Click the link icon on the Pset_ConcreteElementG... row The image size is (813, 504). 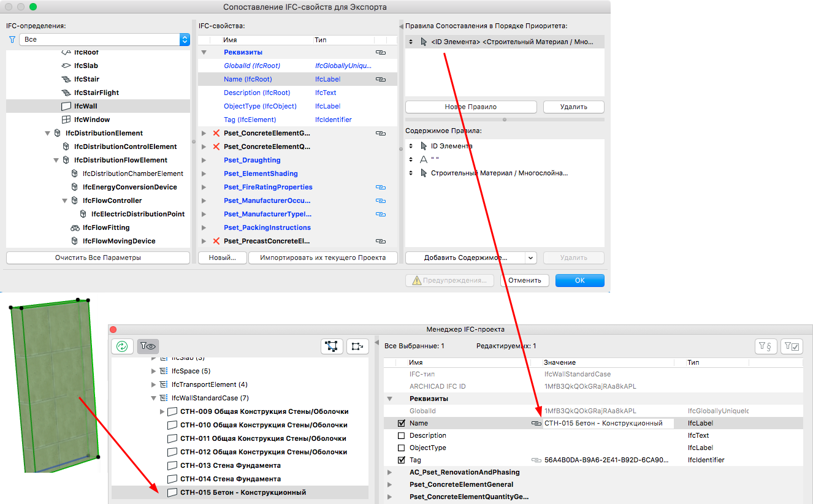click(x=381, y=133)
